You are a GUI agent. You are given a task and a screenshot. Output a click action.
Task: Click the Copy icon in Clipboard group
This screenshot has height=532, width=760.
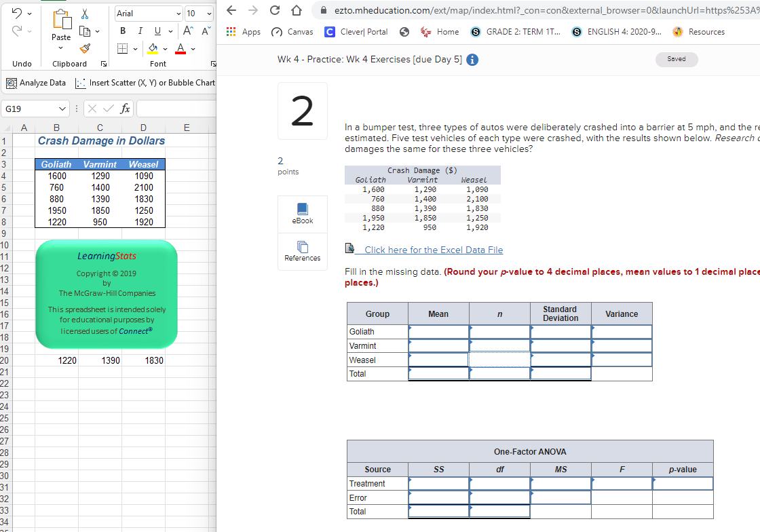click(x=85, y=31)
